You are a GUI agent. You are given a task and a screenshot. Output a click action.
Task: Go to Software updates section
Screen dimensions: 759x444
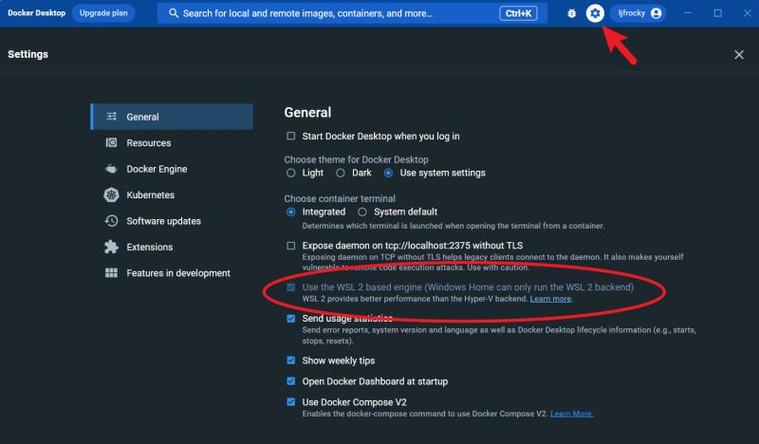(x=171, y=221)
